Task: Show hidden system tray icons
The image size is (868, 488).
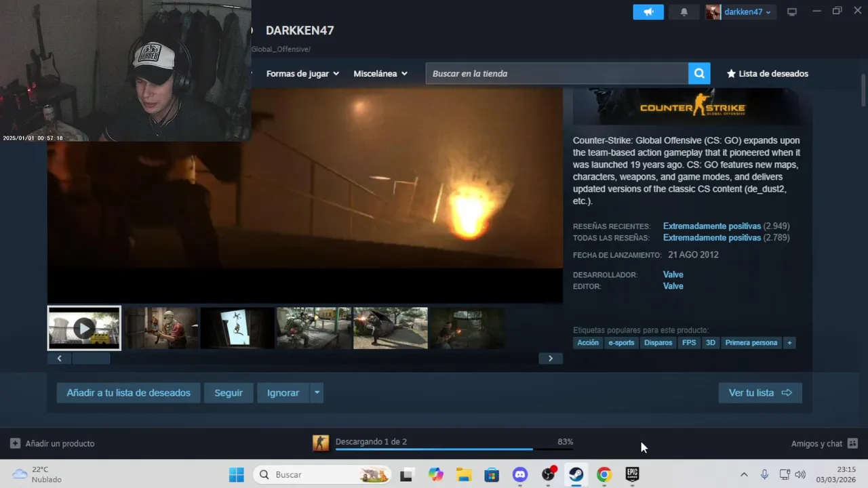Action: 744,474
